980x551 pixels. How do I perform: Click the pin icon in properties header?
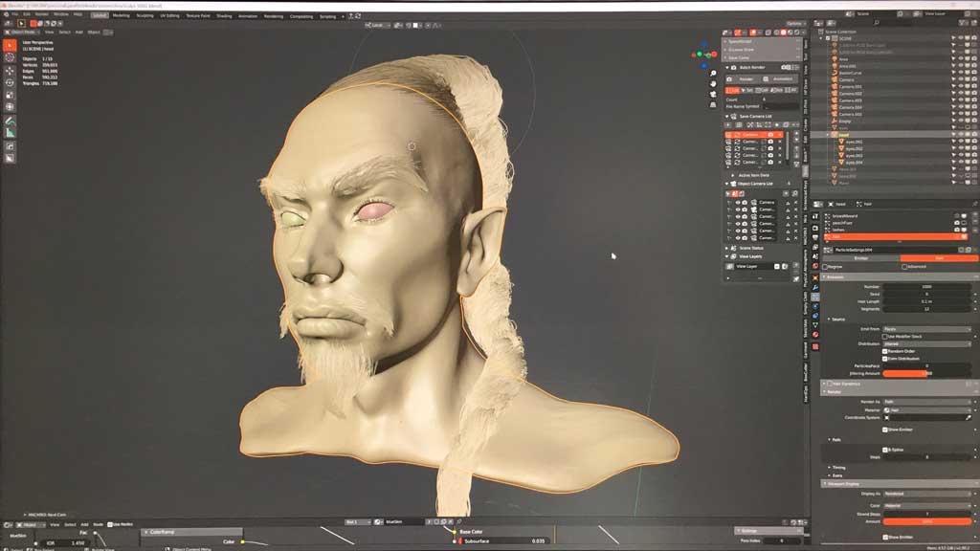click(975, 204)
